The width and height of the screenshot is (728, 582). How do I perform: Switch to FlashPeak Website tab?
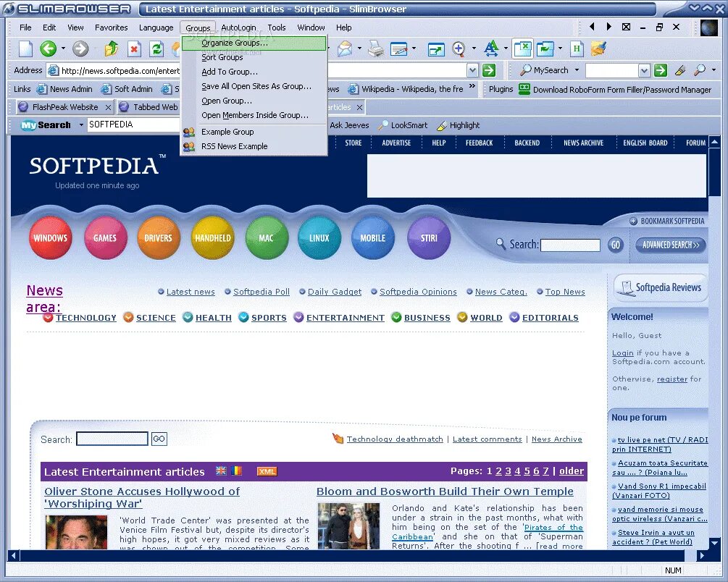[64, 107]
